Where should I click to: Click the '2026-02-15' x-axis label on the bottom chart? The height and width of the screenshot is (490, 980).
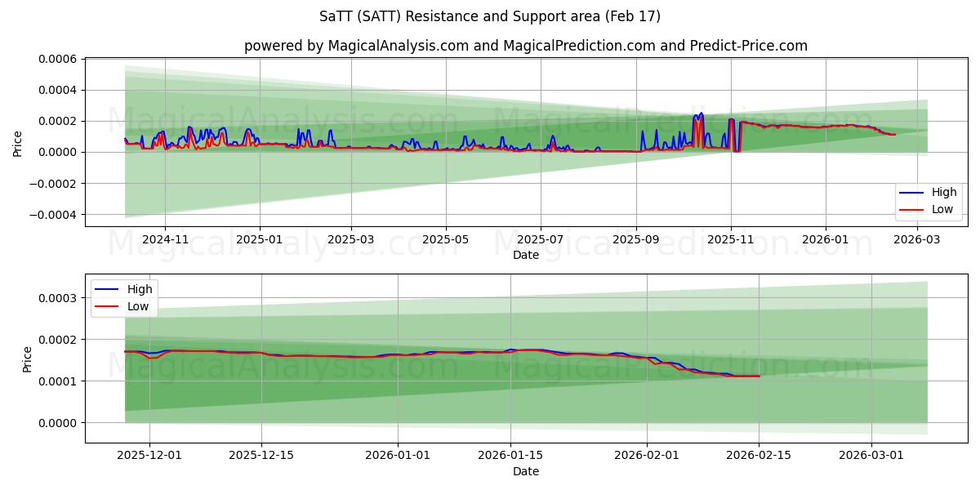[759, 457]
